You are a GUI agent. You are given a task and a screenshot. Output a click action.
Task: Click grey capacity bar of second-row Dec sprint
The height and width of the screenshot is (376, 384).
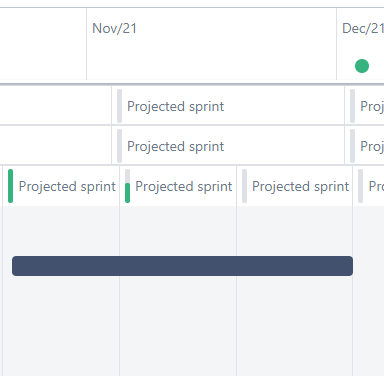(x=352, y=146)
